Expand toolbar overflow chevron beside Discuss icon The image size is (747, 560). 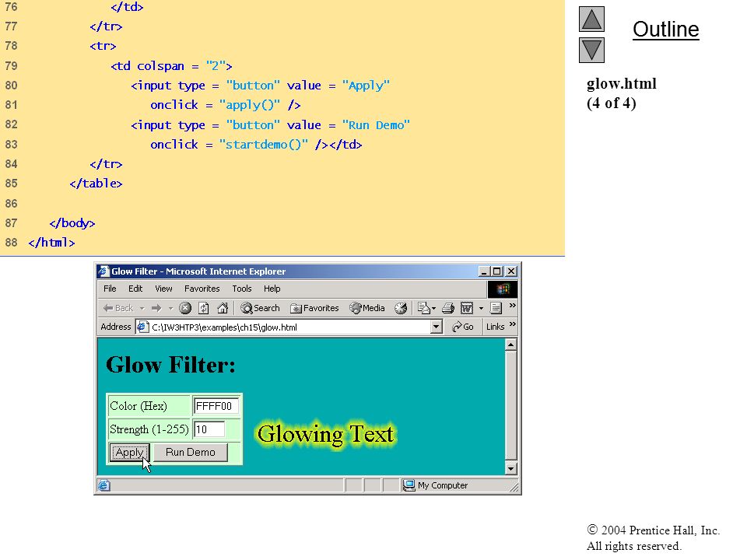tap(512, 306)
